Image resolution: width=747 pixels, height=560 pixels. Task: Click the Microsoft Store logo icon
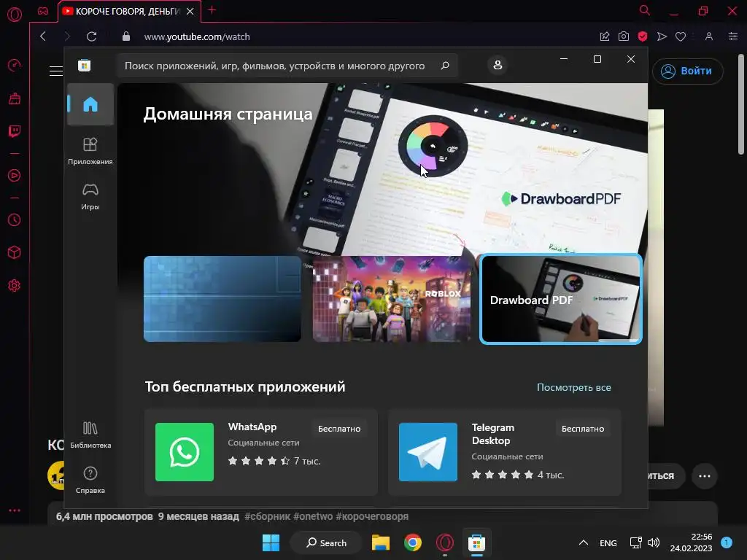coord(85,65)
